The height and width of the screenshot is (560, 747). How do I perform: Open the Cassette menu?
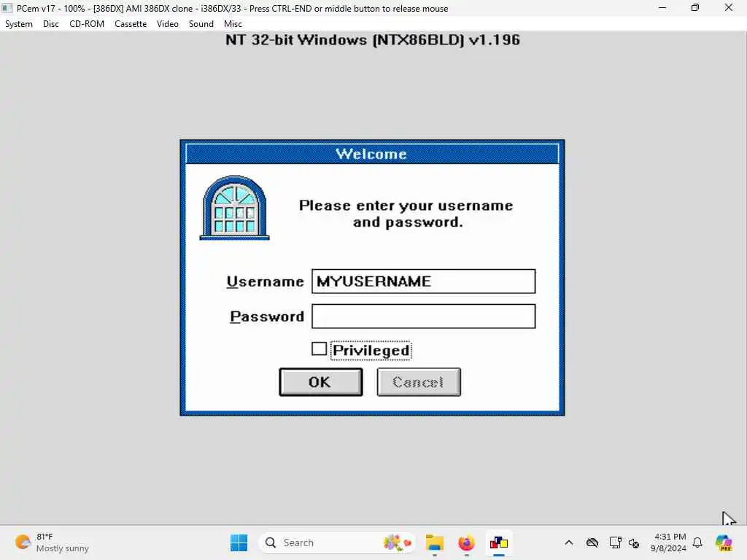(x=130, y=24)
